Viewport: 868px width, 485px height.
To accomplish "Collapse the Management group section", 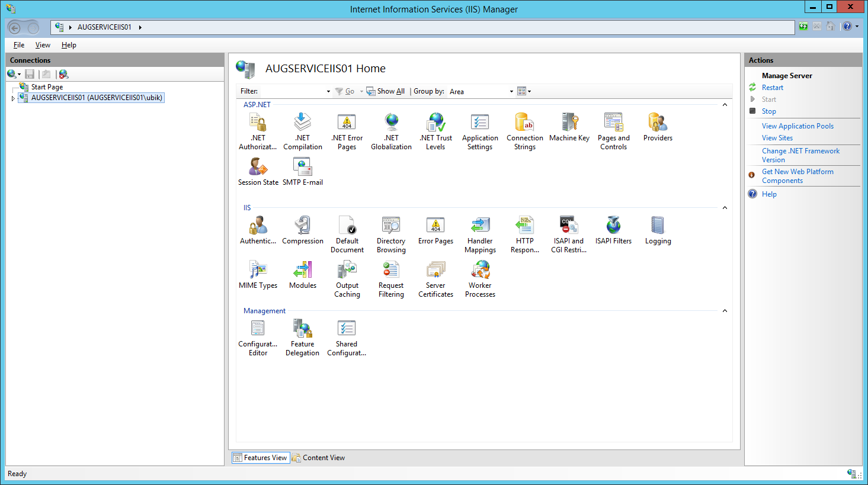I will [724, 311].
